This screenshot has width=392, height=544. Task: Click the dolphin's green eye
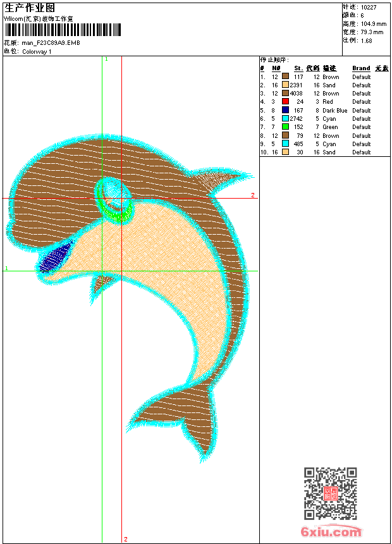point(114,200)
